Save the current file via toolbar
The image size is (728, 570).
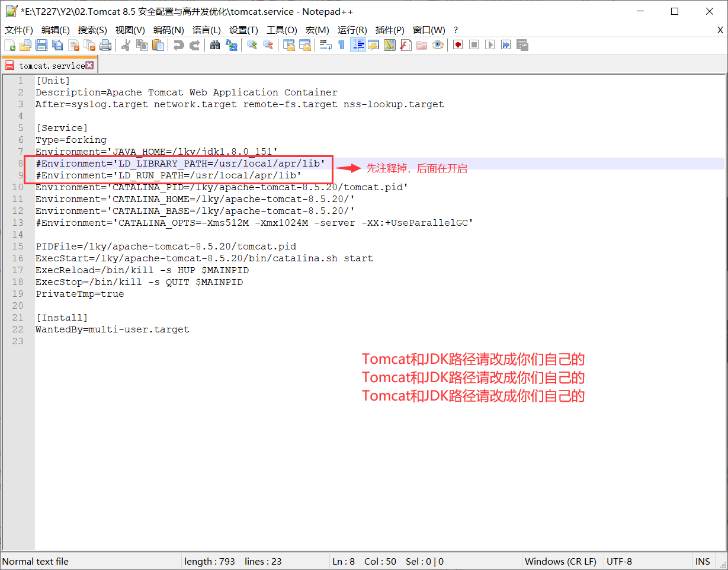click(x=41, y=45)
